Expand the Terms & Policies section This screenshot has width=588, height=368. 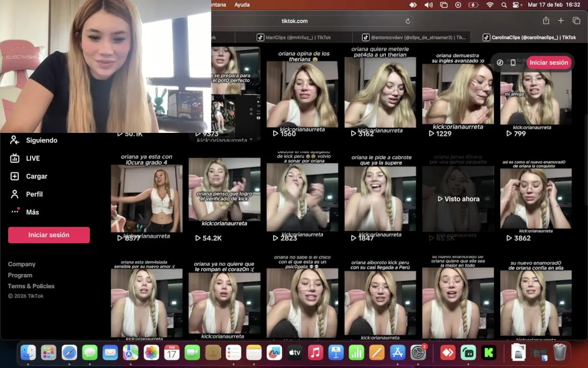pos(31,286)
